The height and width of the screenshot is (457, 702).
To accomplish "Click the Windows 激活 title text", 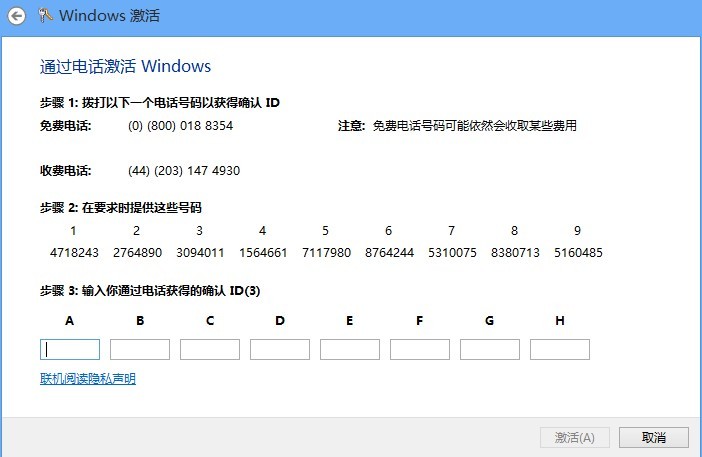I will click(109, 16).
